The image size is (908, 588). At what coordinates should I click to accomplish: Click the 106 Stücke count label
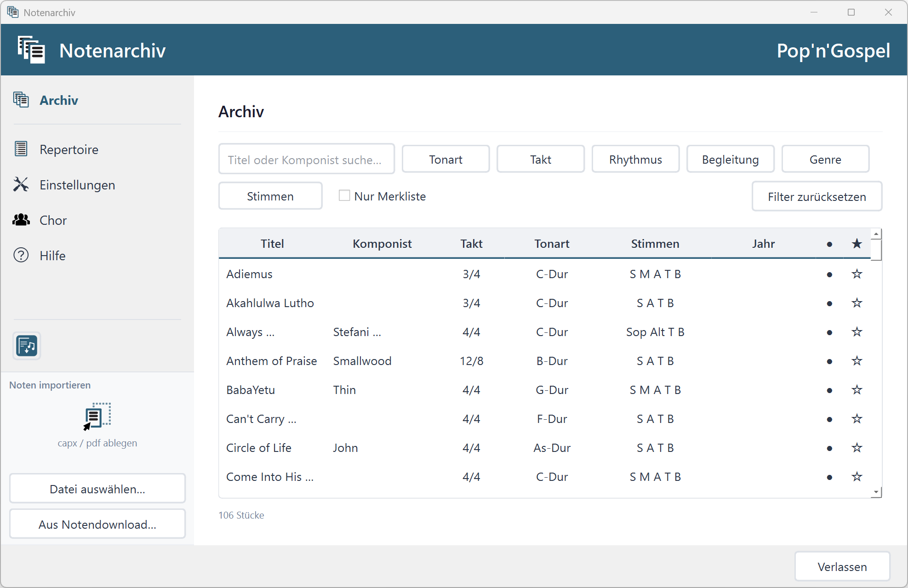coord(241,515)
